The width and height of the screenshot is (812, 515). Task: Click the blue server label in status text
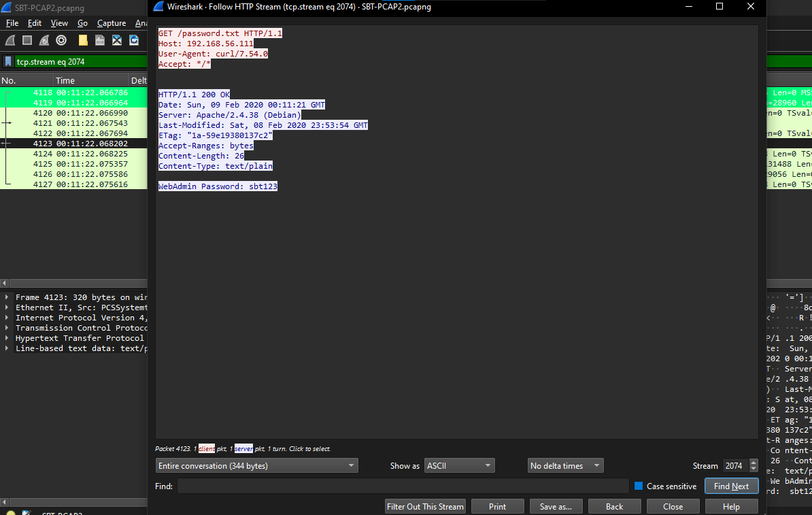(243, 449)
